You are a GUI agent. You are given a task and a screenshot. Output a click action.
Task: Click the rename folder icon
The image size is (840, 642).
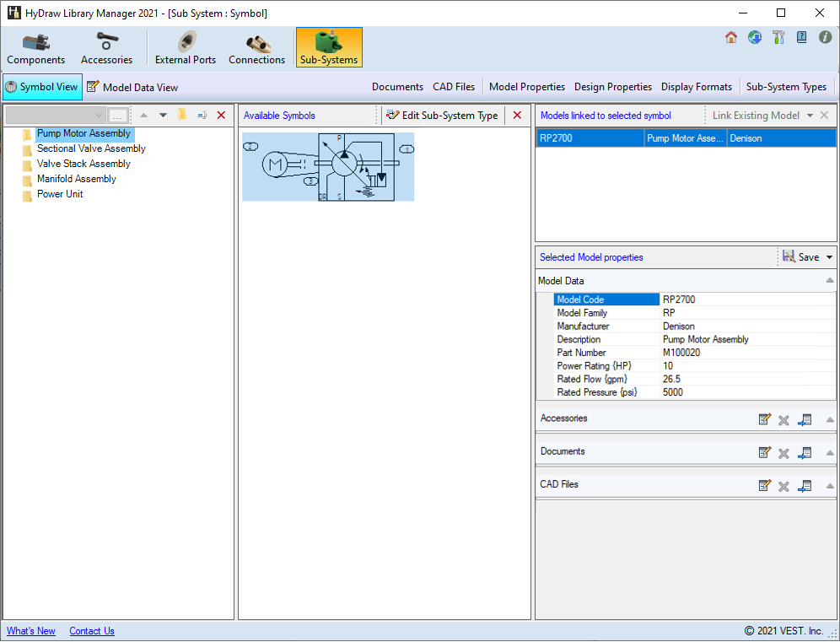(202, 116)
